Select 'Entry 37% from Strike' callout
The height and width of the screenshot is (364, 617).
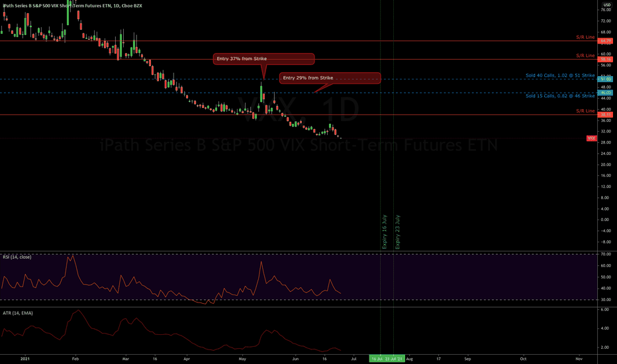[263, 59]
